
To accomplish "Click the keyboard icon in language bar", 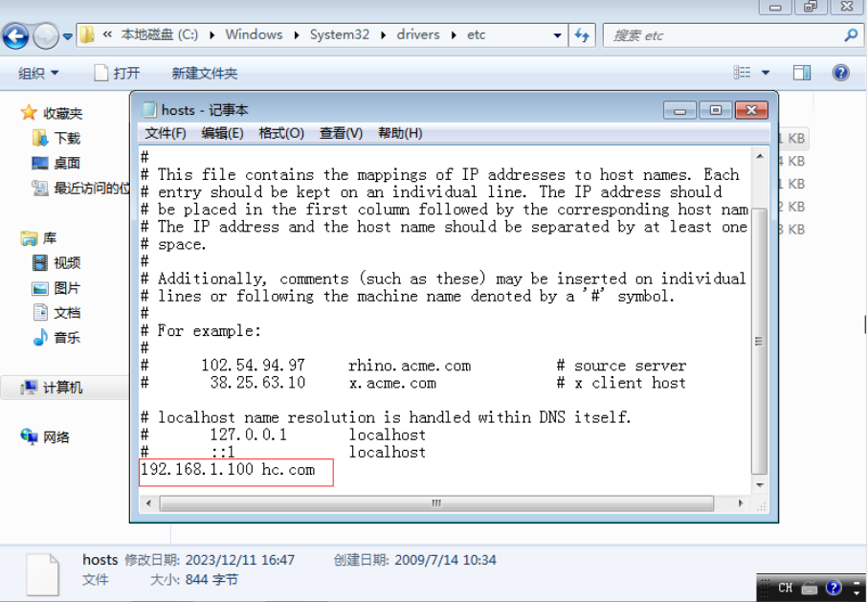I will tap(810, 589).
